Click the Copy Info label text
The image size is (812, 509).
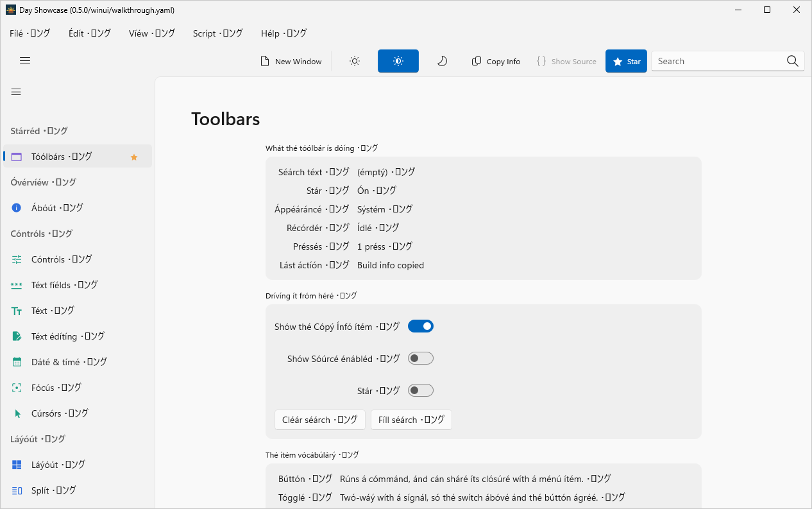[503, 62]
